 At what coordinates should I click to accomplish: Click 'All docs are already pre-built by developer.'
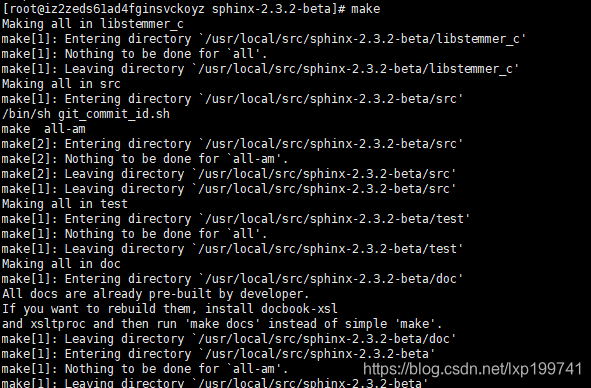pos(155,294)
